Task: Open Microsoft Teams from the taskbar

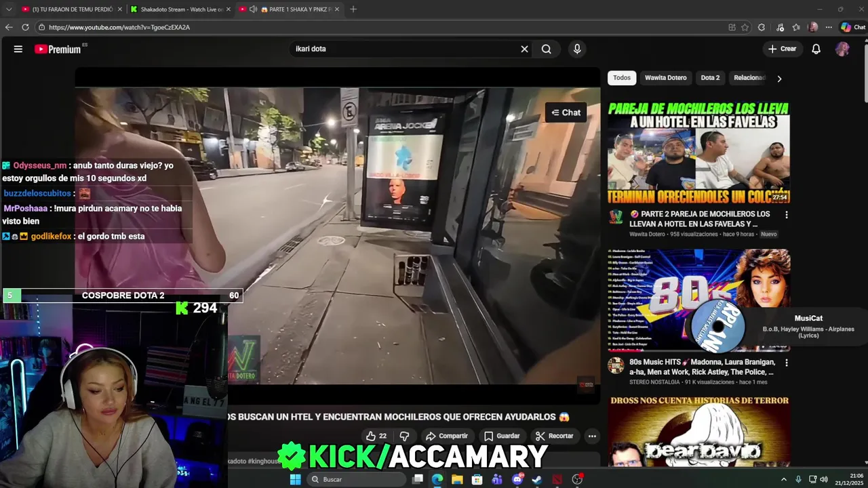Action: pyautogui.click(x=497, y=479)
